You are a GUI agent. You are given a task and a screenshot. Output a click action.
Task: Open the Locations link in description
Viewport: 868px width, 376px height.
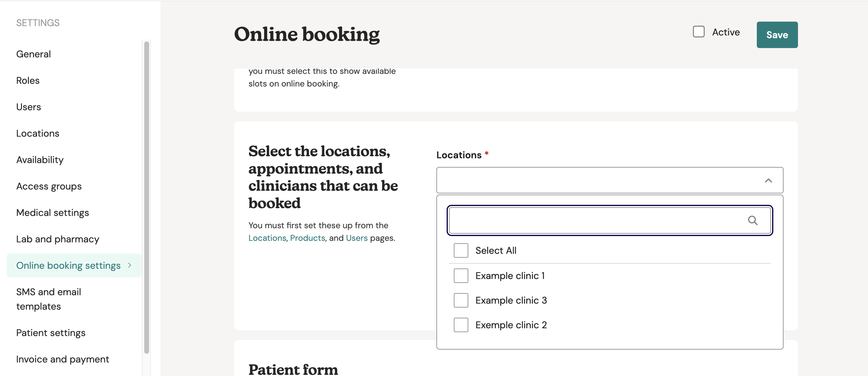click(267, 238)
